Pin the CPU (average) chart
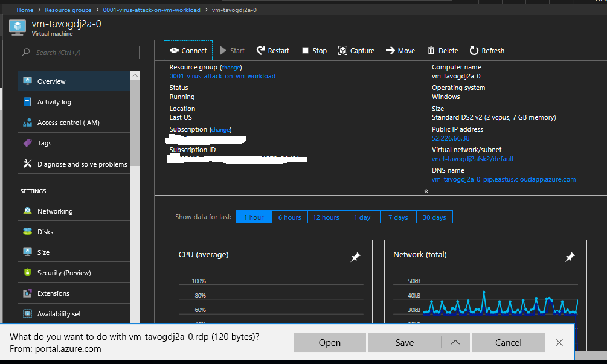Image resolution: width=607 pixels, height=364 pixels. tap(355, 257)
